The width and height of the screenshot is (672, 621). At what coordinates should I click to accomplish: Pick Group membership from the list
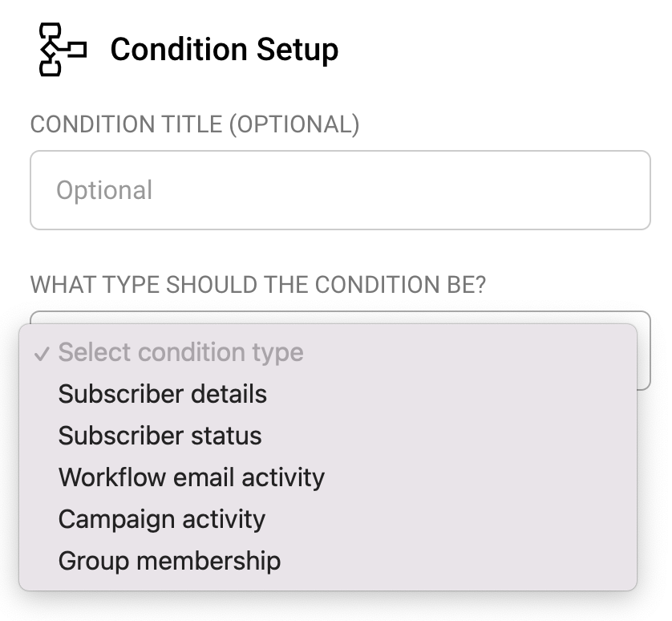[170, 561]
